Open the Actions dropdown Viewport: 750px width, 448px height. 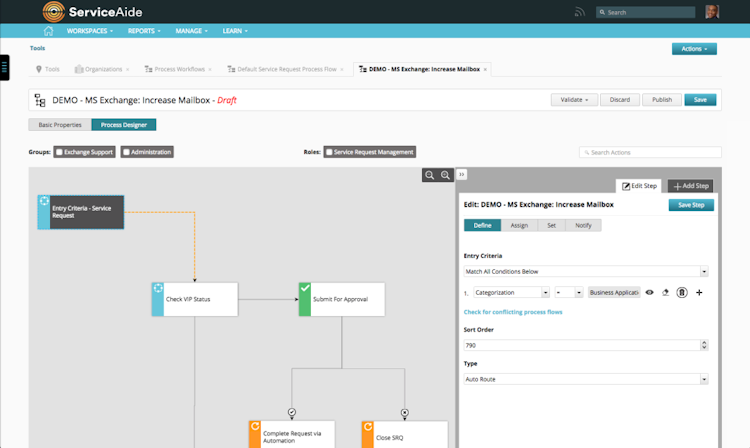pyautogui.click(x=694, y=49)
